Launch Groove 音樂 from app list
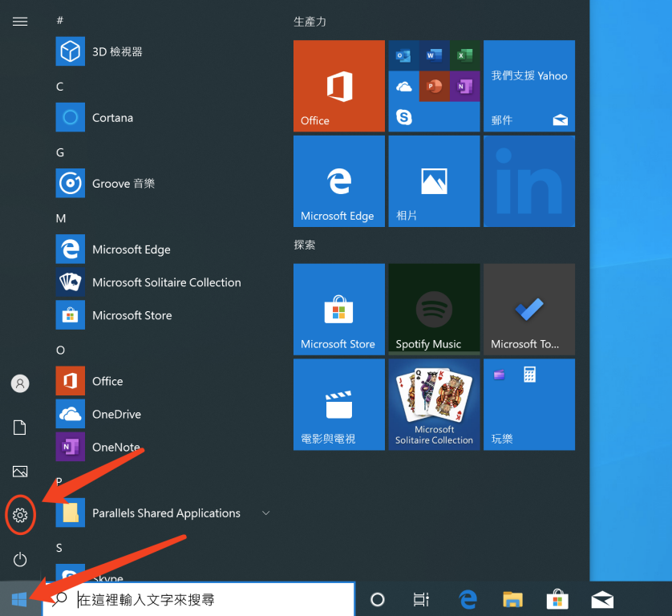 coord(123,184)
